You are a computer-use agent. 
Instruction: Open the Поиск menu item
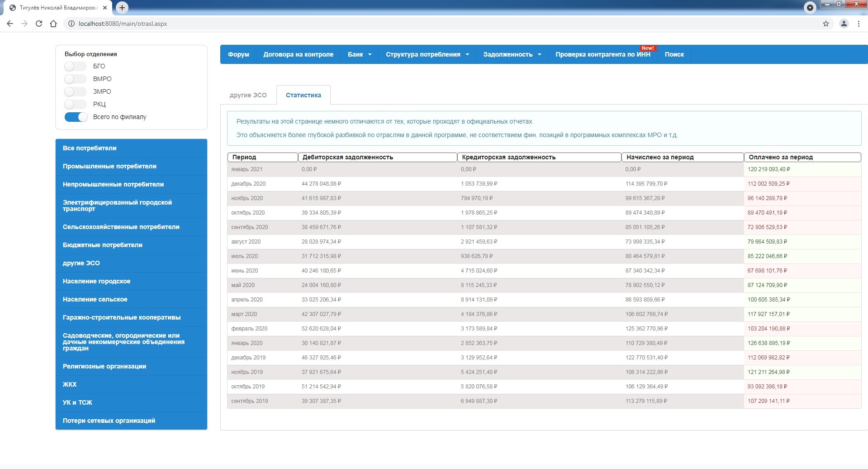[x=674, y=54]
